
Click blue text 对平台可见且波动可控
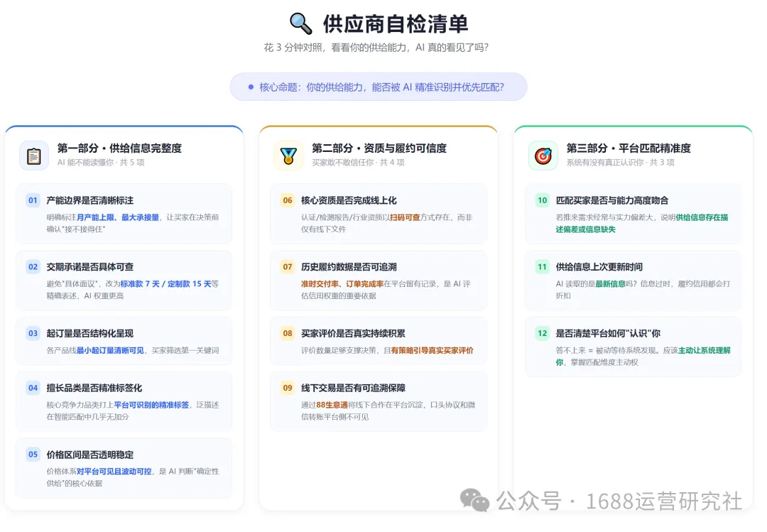click(114, 472)
